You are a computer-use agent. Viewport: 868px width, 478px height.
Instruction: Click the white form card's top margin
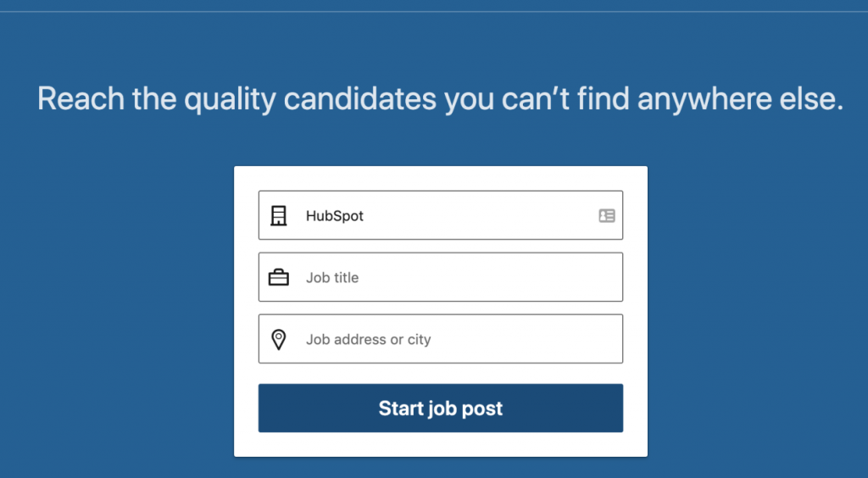pos(441,178)
